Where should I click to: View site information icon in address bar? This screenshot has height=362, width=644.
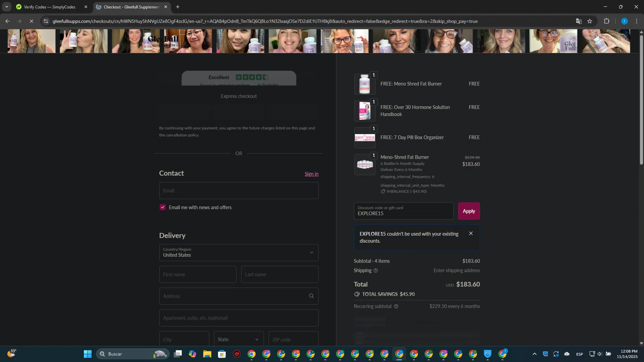click(x=46, y=21)
